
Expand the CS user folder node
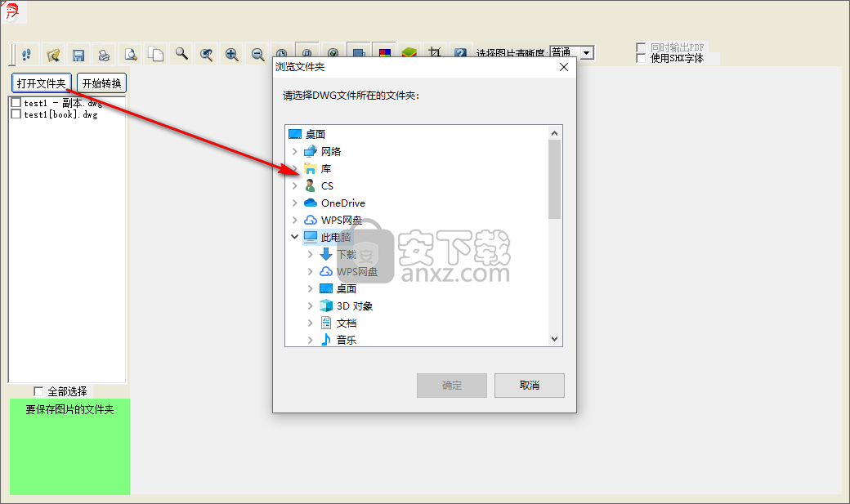click(294, 185)
